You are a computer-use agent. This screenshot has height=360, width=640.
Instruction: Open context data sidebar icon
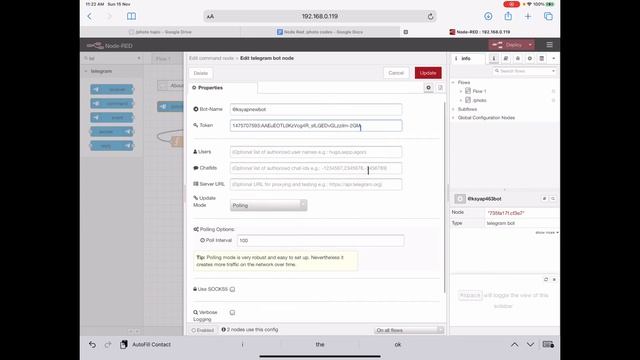542,58
